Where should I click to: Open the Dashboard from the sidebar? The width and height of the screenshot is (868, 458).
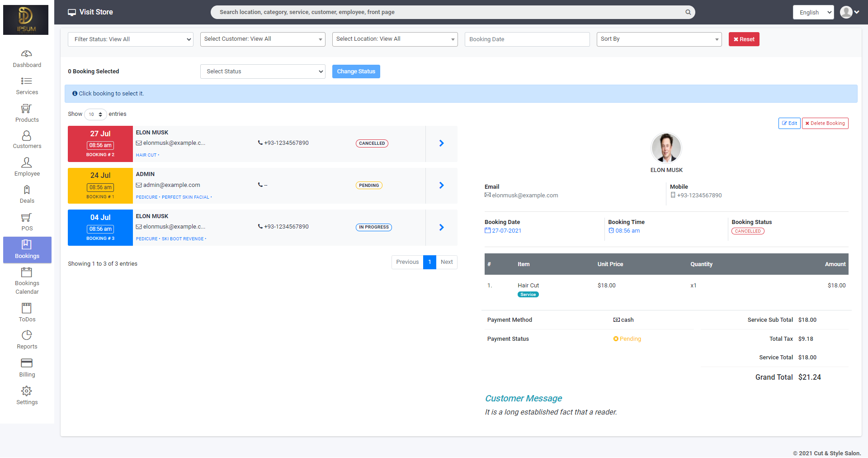click(x=27, y=58)
